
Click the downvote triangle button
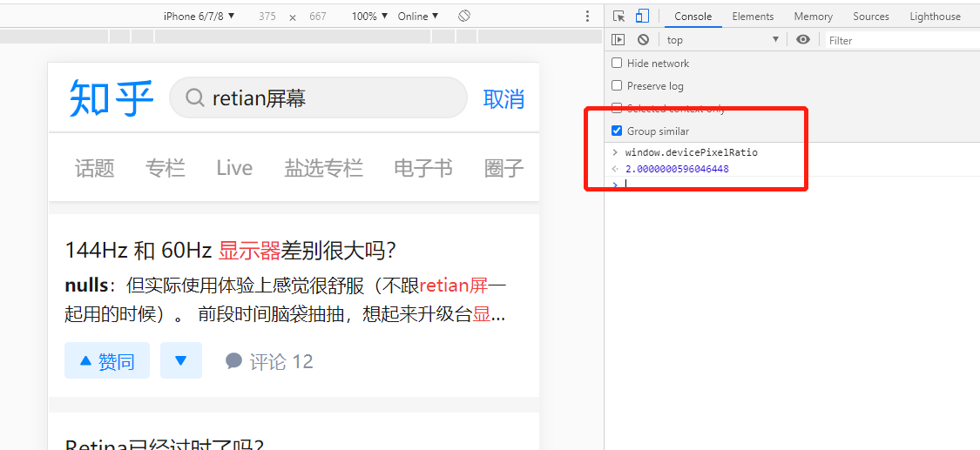[x=181, y=360]
